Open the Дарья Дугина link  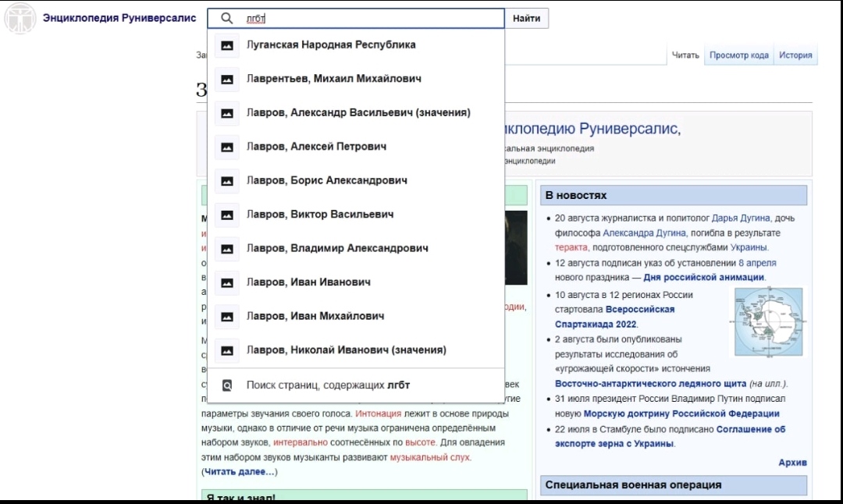point(740,218)
